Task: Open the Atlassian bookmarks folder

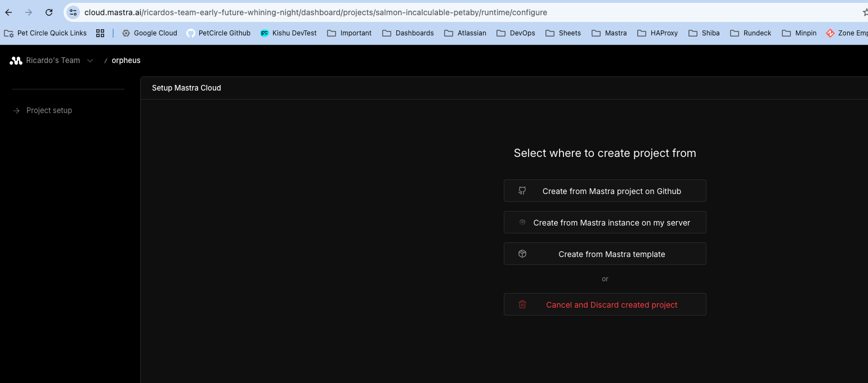Action: coord(465,33)
